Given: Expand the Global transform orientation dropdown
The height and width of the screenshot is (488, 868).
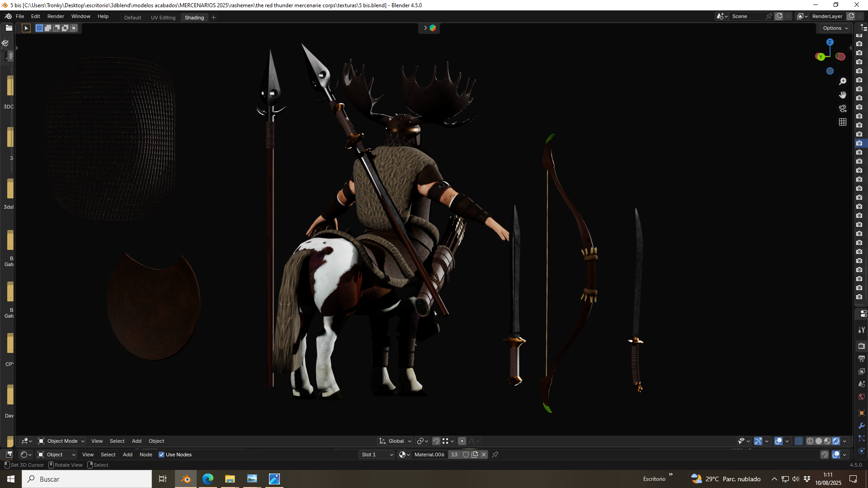Looking at the screenshot, I should 395,441.
